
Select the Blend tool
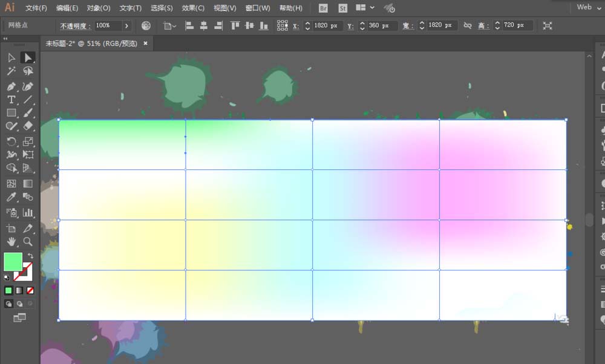pos(28,197)
